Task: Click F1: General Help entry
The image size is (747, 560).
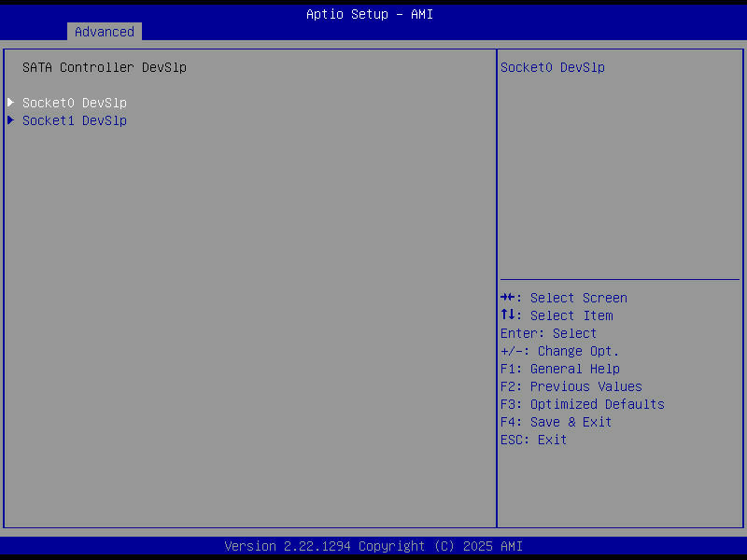Action: 575,368
